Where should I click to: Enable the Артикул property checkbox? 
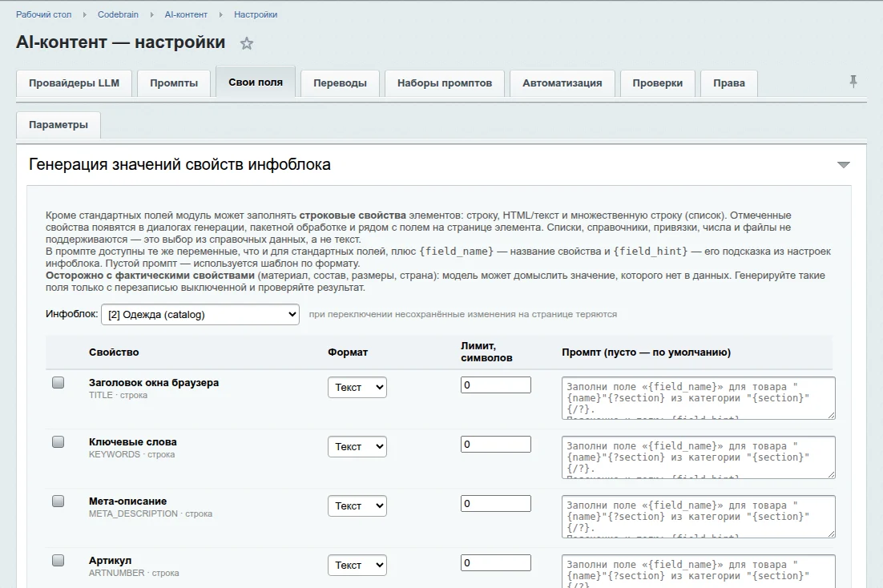coord(58,560)
